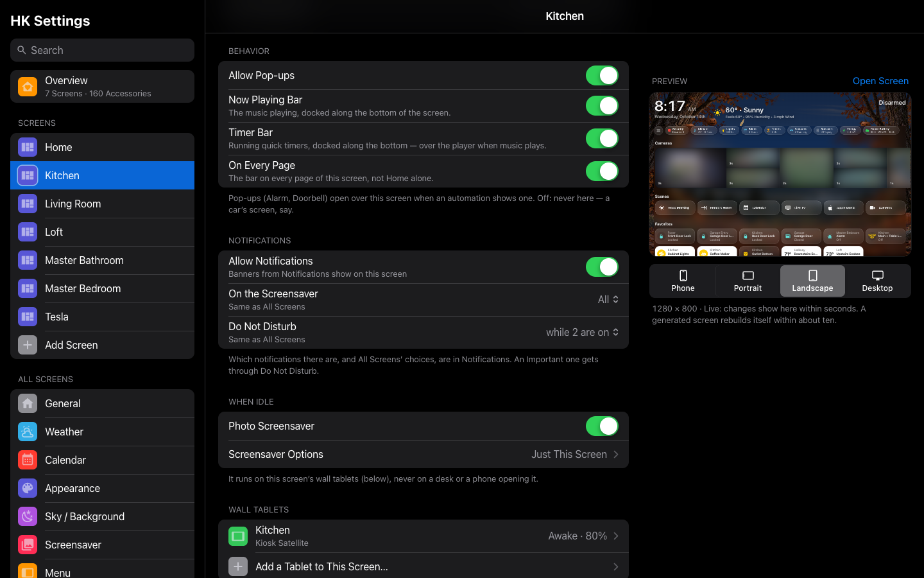The height and width of the screenshot is (578, 924).
Task: Click the green Kitchen tablet icon
Action: [238, 536]
